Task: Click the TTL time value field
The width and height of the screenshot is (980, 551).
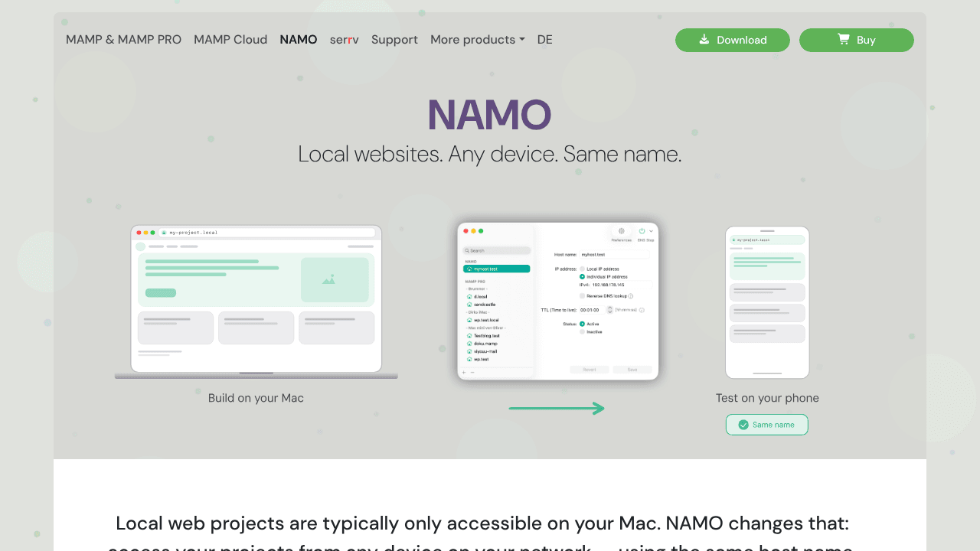Action: 592,310
